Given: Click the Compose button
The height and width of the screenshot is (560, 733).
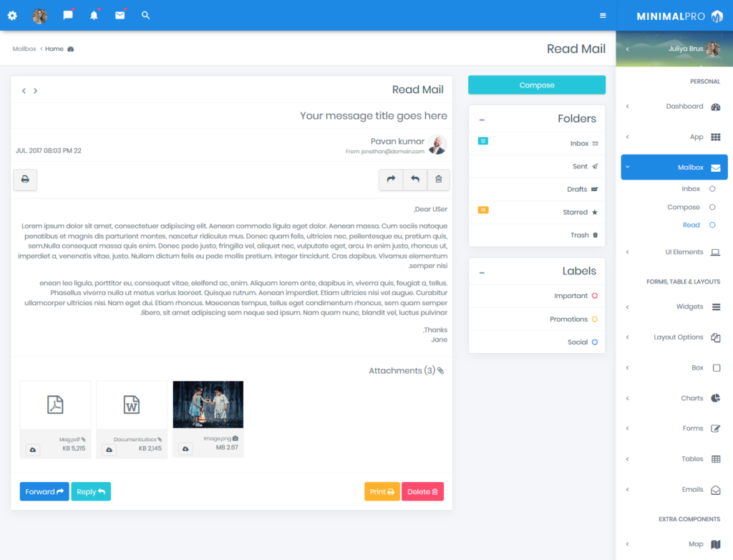Looking at the screenshot, I should tap(536, 85).
